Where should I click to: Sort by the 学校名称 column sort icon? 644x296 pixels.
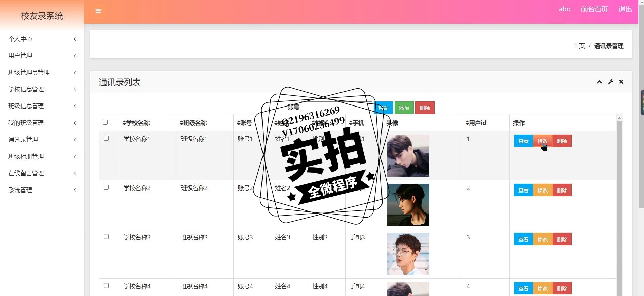pos(124,123)
